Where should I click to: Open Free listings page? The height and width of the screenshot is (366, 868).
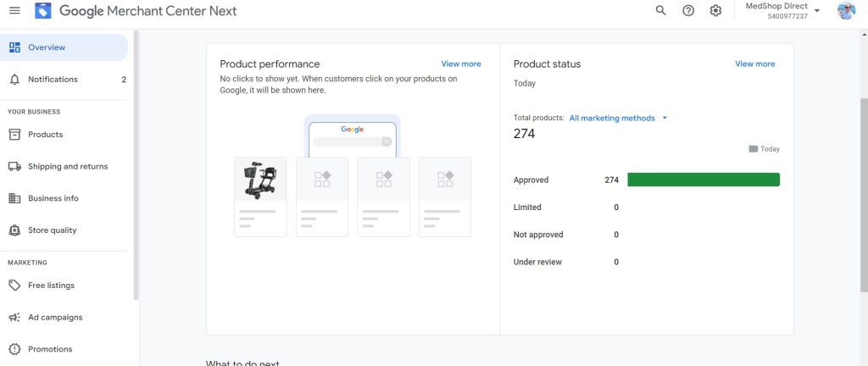coord(64,286)
